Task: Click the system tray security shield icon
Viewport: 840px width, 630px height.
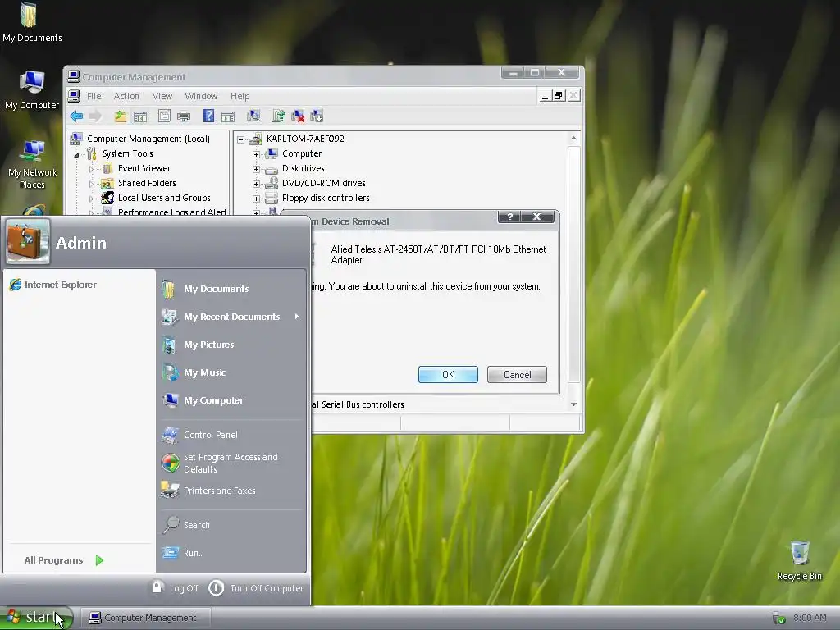Action: pos(779,618)
